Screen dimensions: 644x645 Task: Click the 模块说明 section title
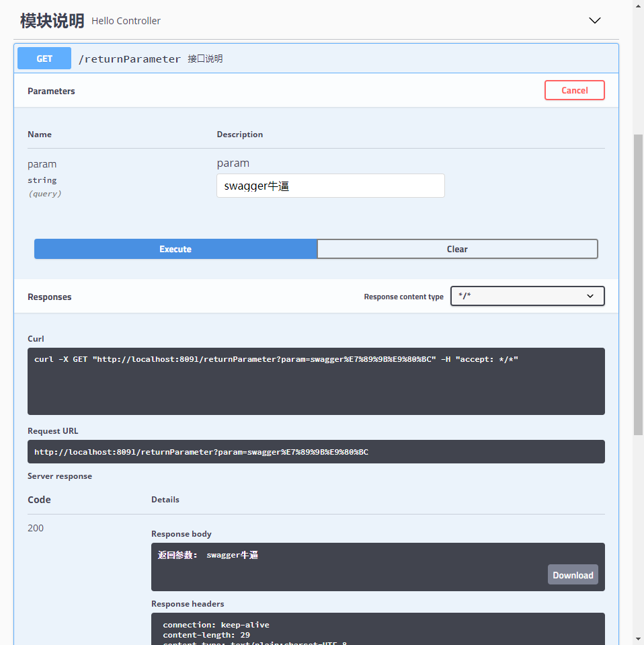click(52, 21)
